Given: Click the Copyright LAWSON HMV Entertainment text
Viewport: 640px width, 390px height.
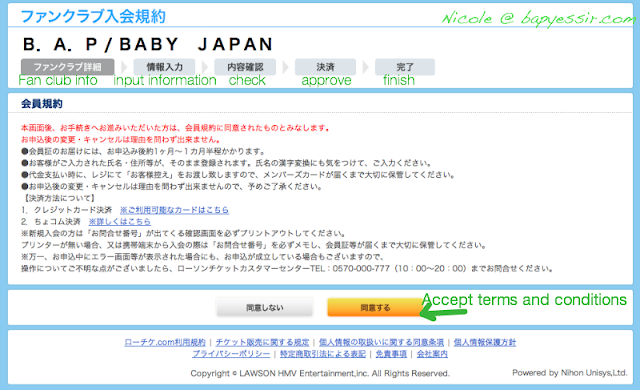Looking at the screenshot, I should [320, 373].
